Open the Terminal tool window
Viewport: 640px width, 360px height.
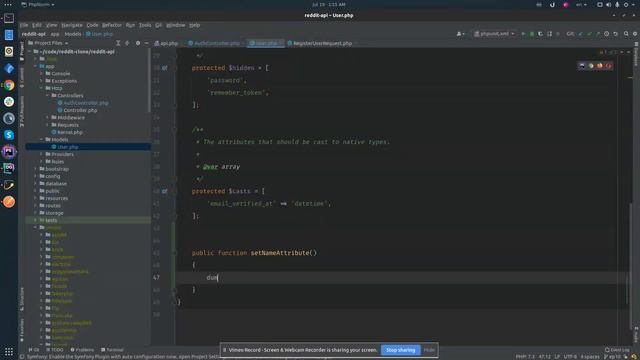[x=112, y=350]
